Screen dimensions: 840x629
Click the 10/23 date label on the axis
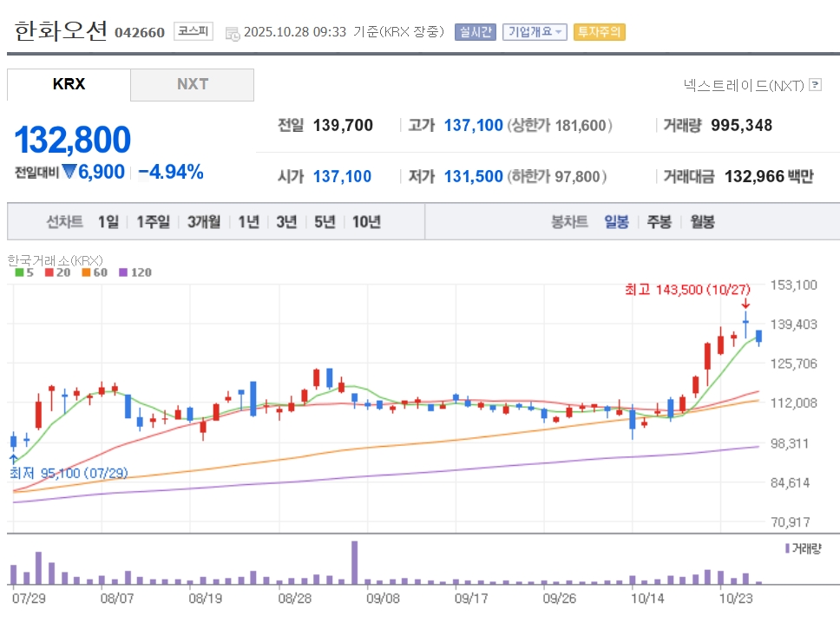pos(736,599)
